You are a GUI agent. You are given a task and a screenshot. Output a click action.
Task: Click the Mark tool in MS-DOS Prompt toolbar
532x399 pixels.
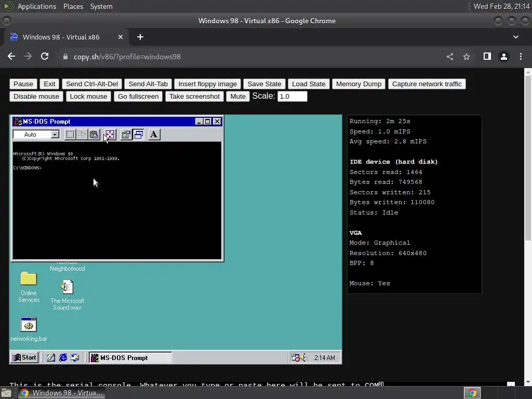70,135
